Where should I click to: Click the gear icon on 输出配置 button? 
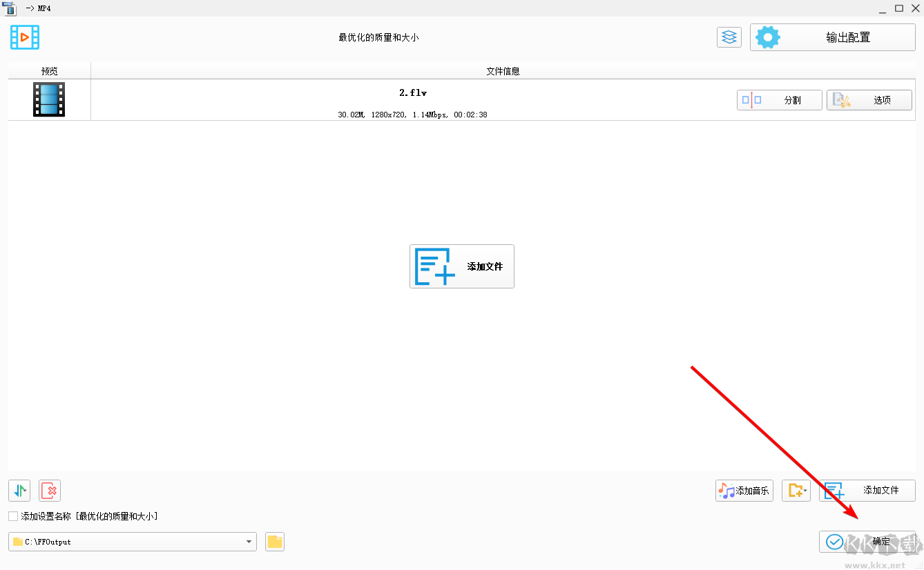point(767,37)
